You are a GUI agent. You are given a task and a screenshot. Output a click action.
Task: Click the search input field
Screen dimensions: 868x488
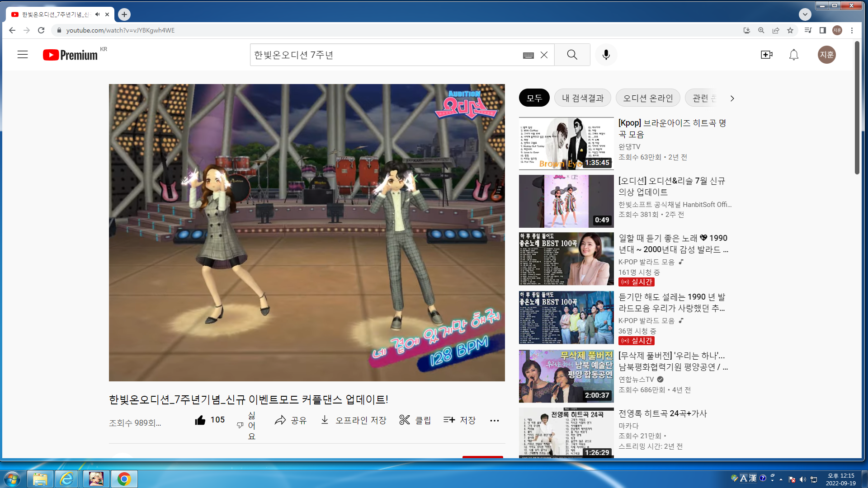387,55
